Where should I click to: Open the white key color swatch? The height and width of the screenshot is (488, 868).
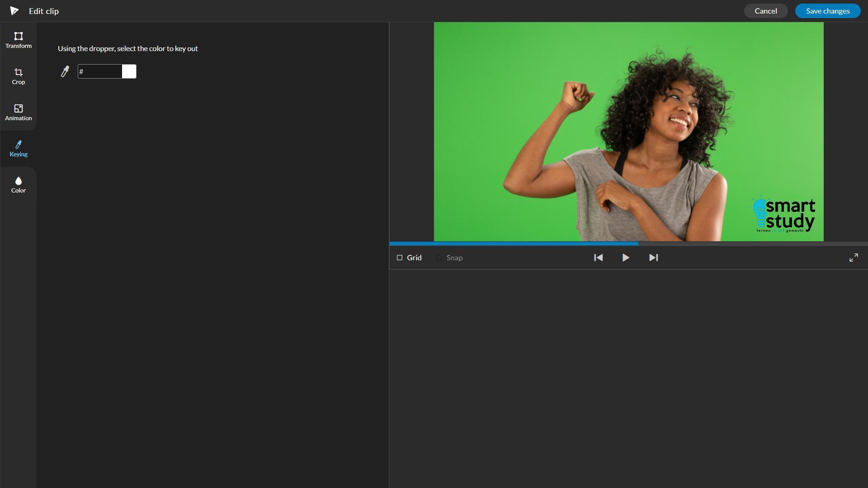(x=129, y=71)
